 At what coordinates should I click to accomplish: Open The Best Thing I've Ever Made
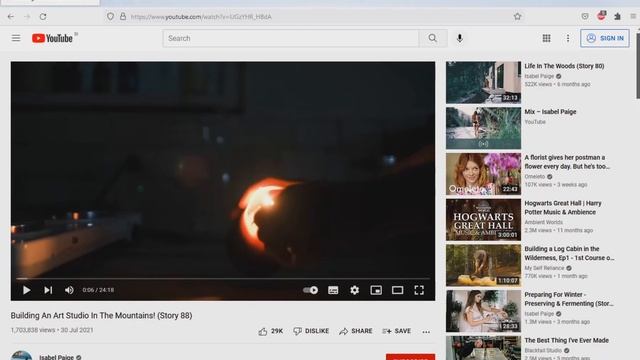(567, 340)
